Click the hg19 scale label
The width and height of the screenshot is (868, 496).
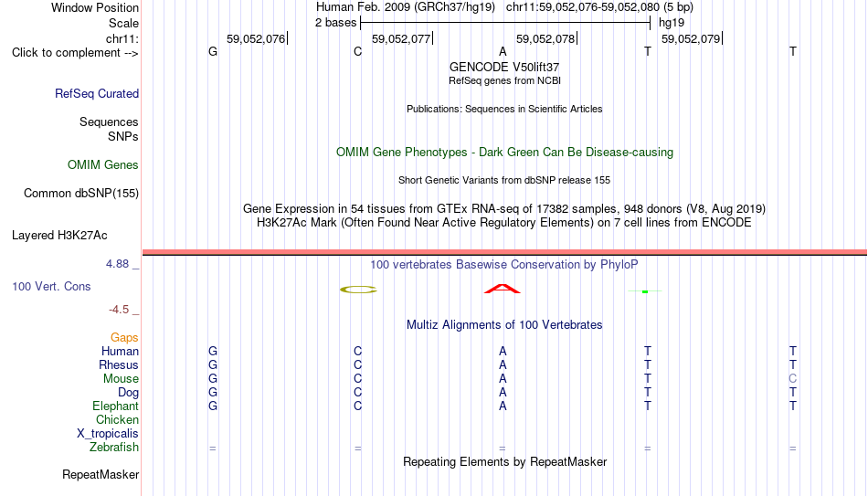672,23
